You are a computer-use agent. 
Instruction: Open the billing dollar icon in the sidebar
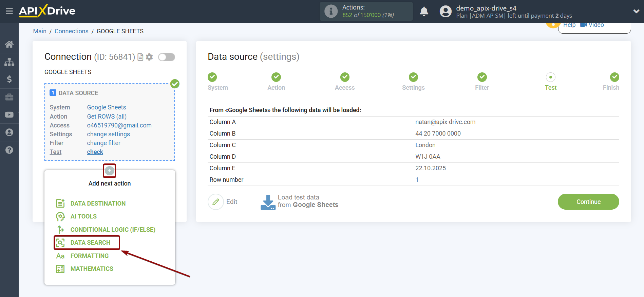click(x=9, y=80)
